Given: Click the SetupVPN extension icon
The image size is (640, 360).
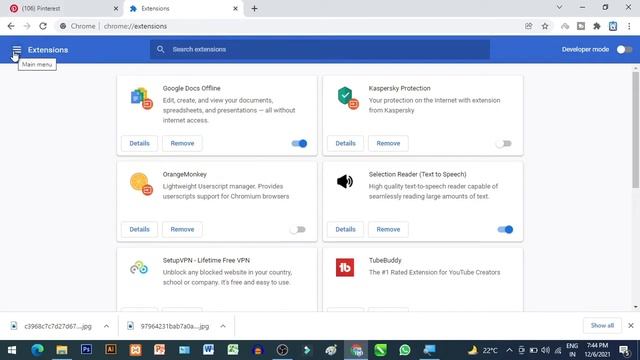Looking at the screenshot, I should coord(139,268).
